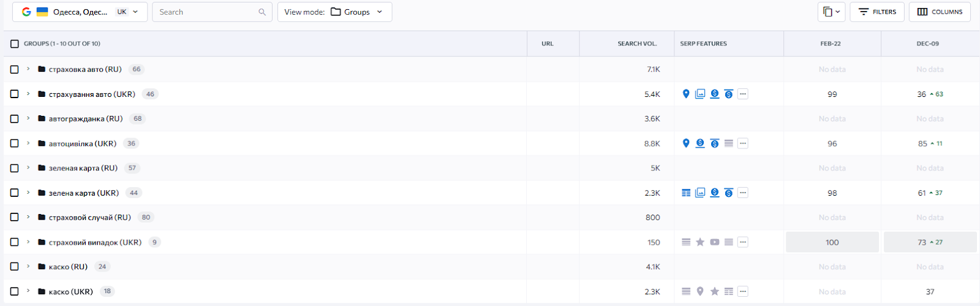
Task: Open more SERP features for автоцивілка row
Action: (742, 143)
